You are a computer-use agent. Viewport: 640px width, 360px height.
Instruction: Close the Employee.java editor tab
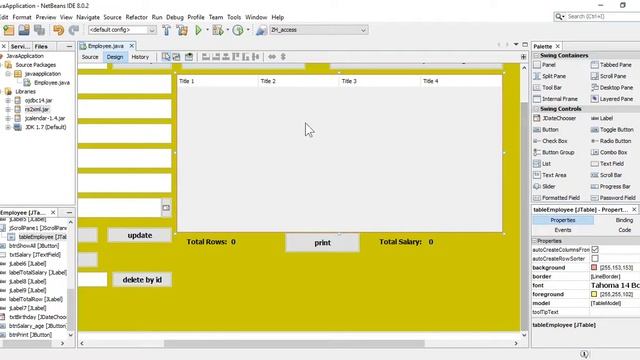point(132,46)
